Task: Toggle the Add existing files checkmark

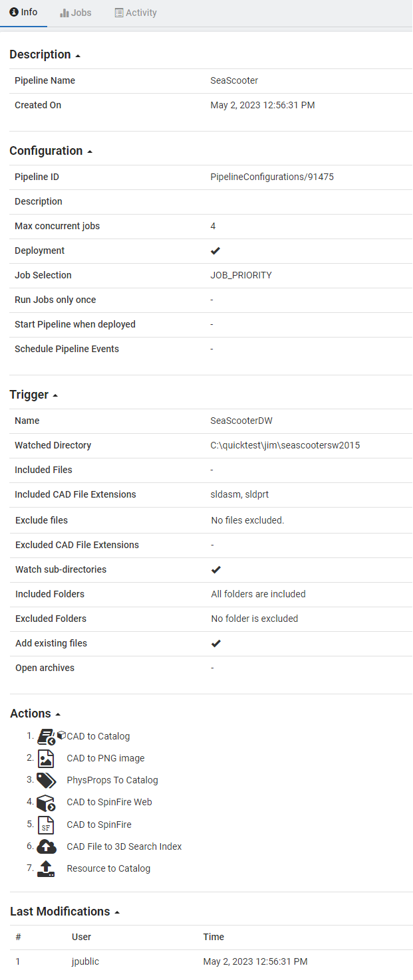Action: pyautogui.click(x=216, y=643)
